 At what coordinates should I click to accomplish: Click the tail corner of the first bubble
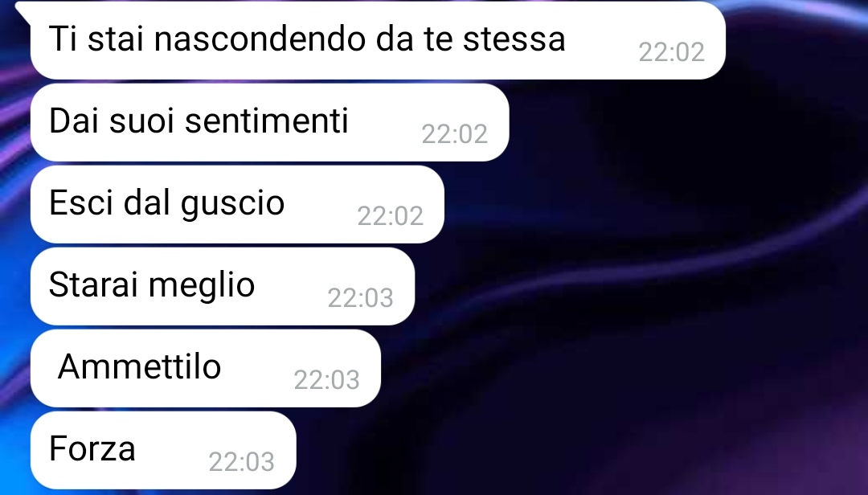[23, 8]
